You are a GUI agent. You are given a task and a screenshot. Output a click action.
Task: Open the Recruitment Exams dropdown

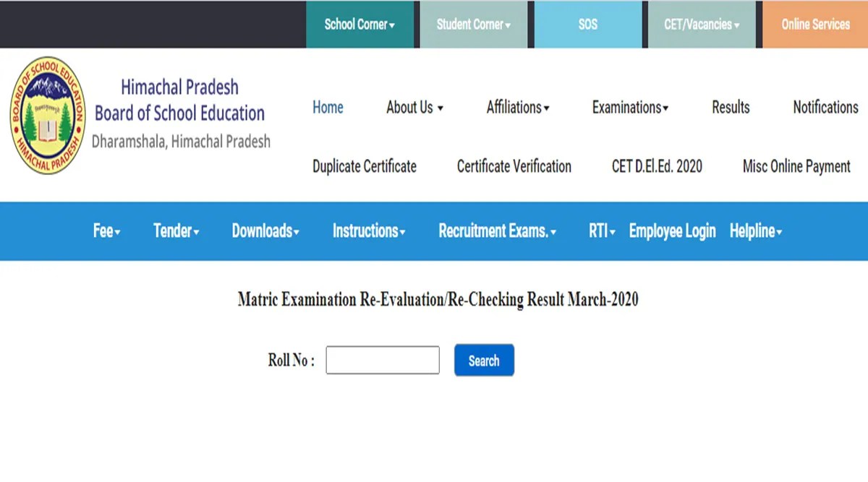(495, 231)
